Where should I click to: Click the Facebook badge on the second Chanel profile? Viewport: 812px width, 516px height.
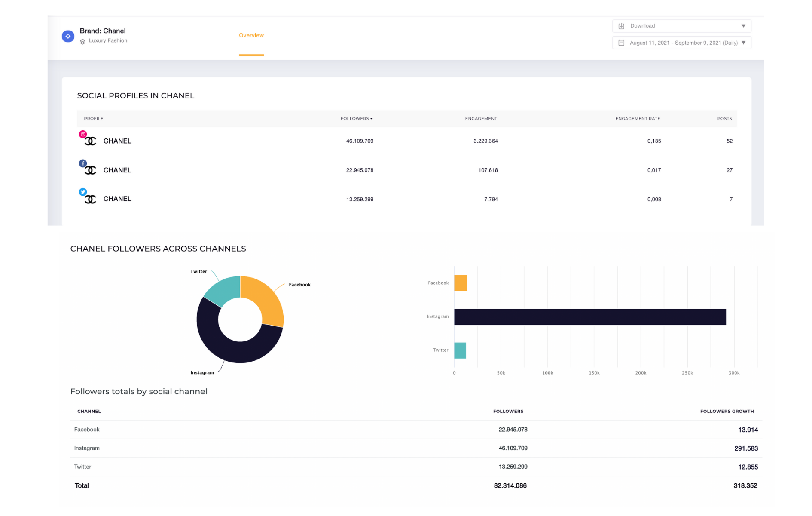pyautogui.click(x=83, y=163)
